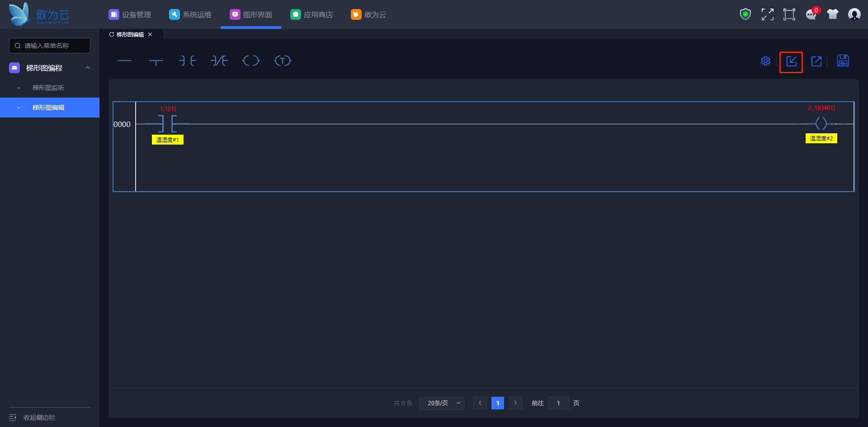Open the user avatar menu
Image resolution: width=868 pixels, height=427 pixels.
point(854,14)
